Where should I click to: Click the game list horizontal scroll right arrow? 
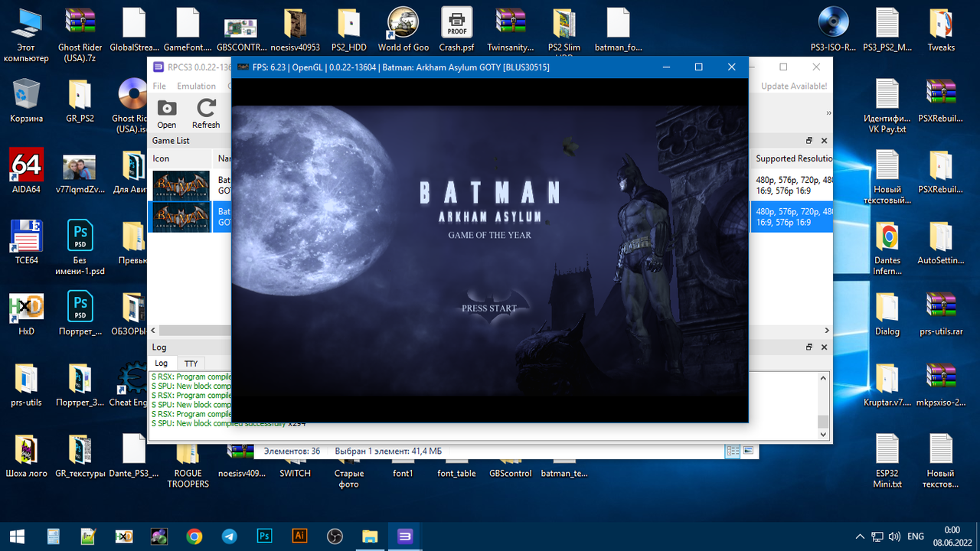click(x=827, y=331)
